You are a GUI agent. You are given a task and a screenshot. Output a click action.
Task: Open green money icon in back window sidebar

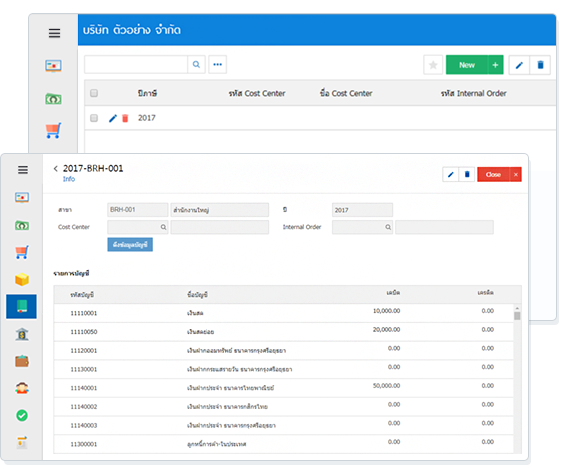[x=53, y=99]
